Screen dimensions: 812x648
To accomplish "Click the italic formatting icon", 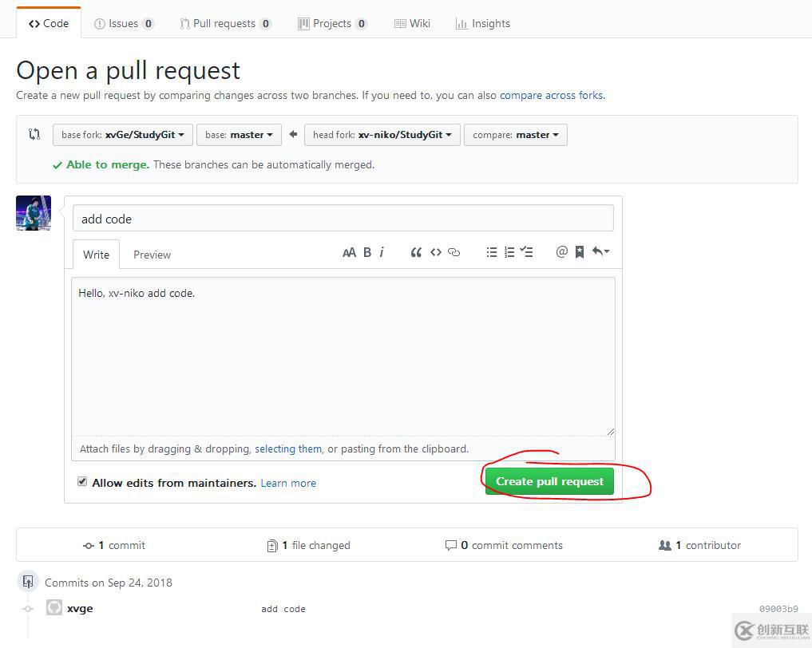I will [x=382, y=252].
